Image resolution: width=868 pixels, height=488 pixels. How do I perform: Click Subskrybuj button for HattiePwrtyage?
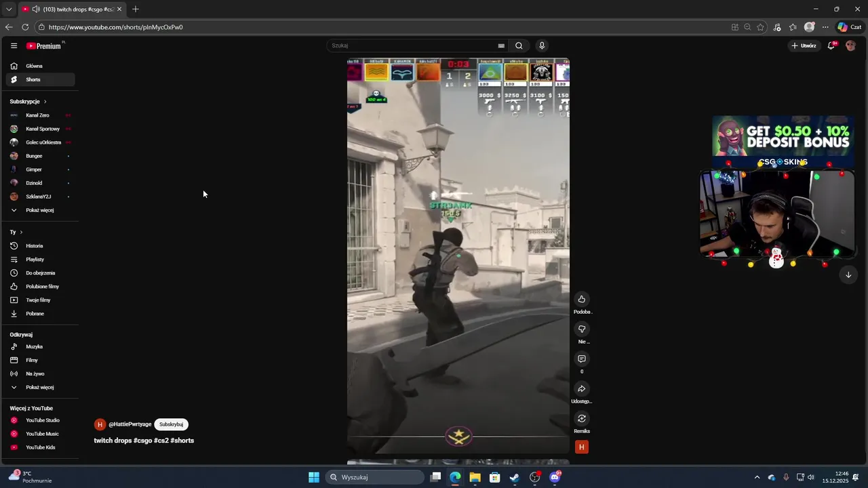click(x=171, y=424)
